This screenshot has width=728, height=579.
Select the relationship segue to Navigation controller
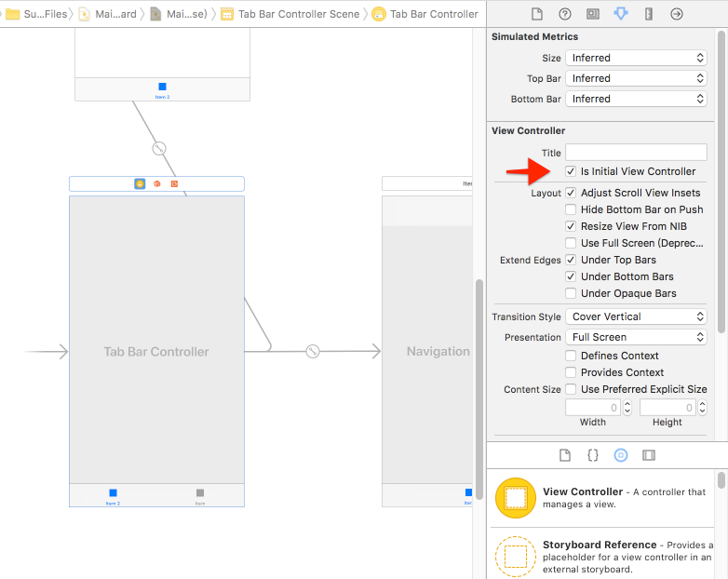pyautogui.click(x=313, y=352)
